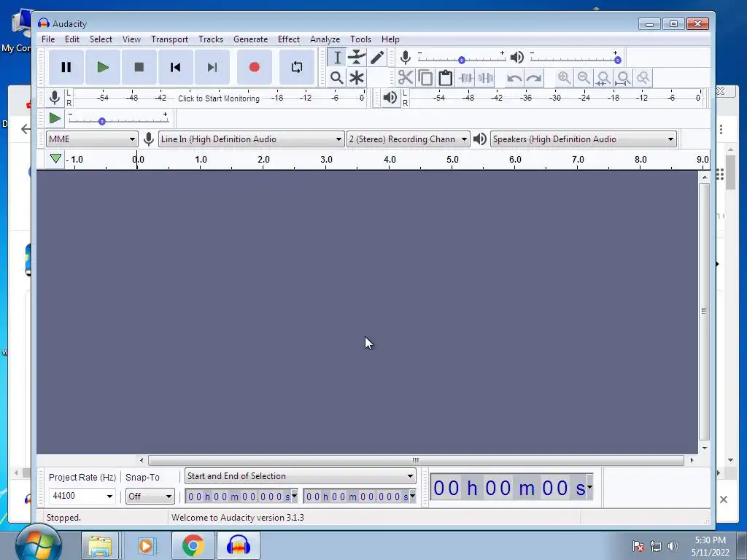
Task: Click the Trim audio outside selection icon
Action: click(465, 77)
